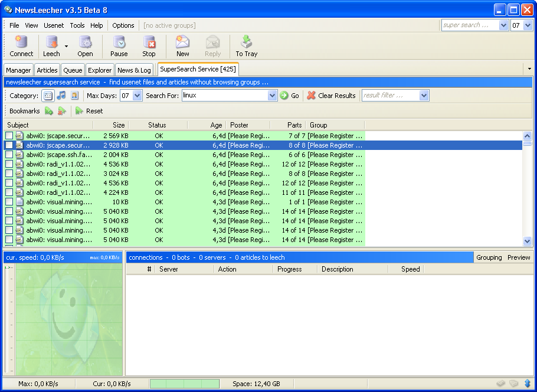Check the box for the 3 024 KB row
The height and width of the screenshot is (392, 537).
pyautogui.click(x=9, y=174)
